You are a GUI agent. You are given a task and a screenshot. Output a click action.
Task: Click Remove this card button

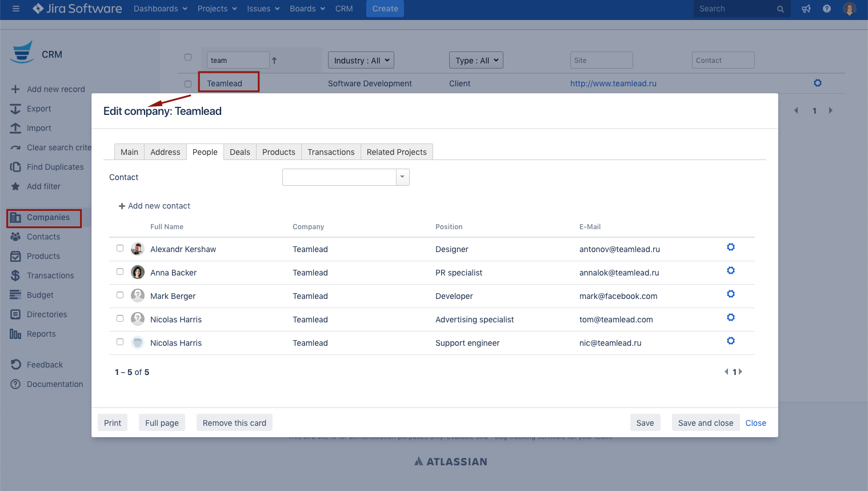click(x=234, y=423)
